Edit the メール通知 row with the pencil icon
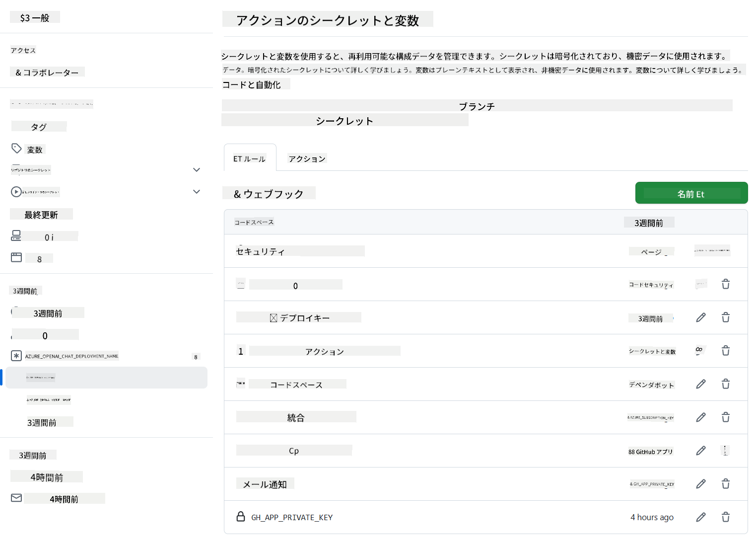Image resolution: width=756 pixels, height=545 pixels. point(701,484)
